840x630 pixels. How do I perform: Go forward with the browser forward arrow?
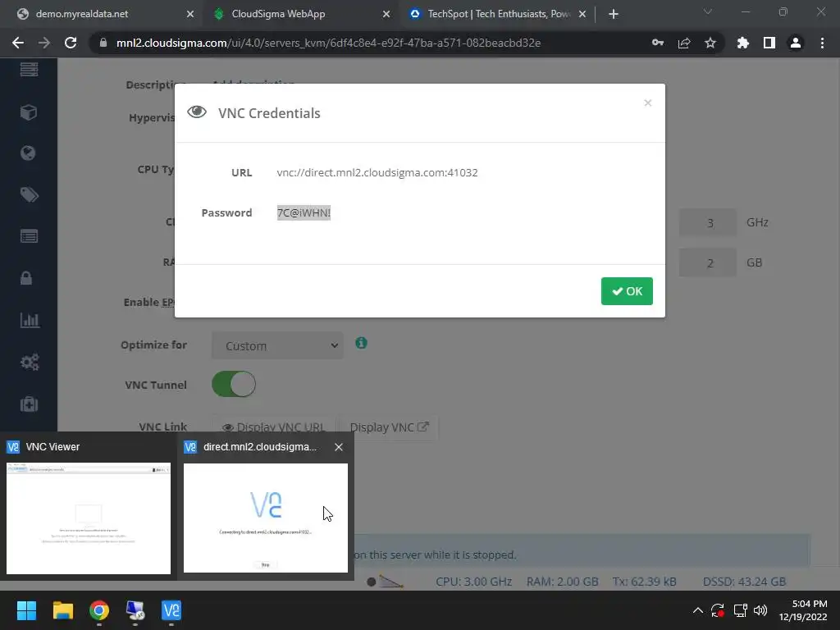pos(44,43)
